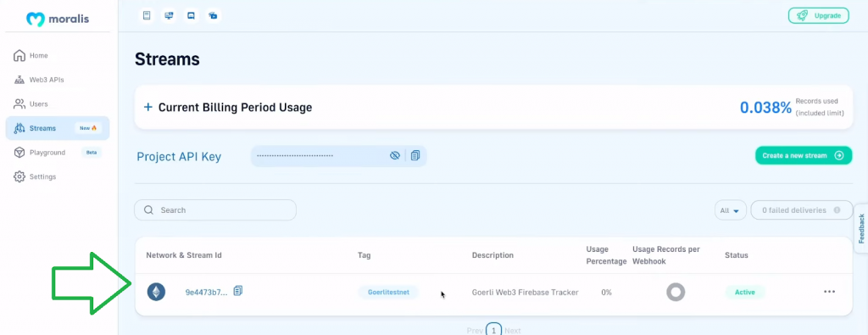Open Settings in sidebar
Viewport: 868px width, 335px height.
(58, 176)
